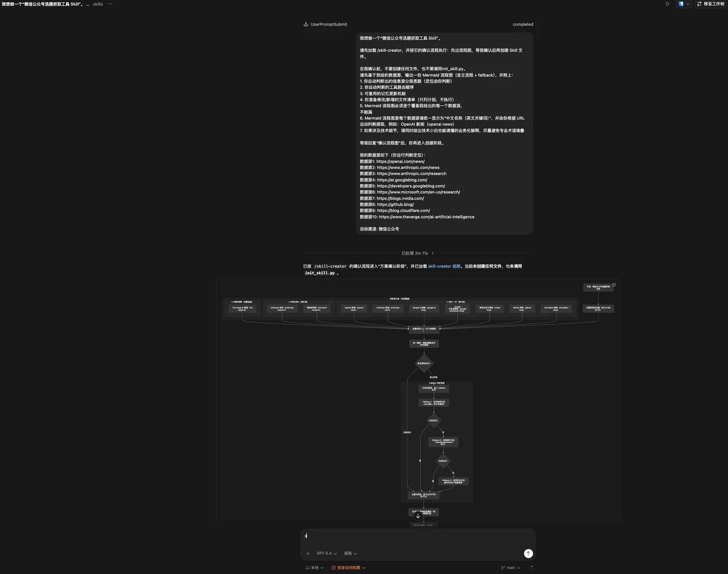Viewport: 728px width, 574px height.
Task: Open the 超高 reasoning effort dropdown
Action: pyautogui.click(x=350, y=554)
